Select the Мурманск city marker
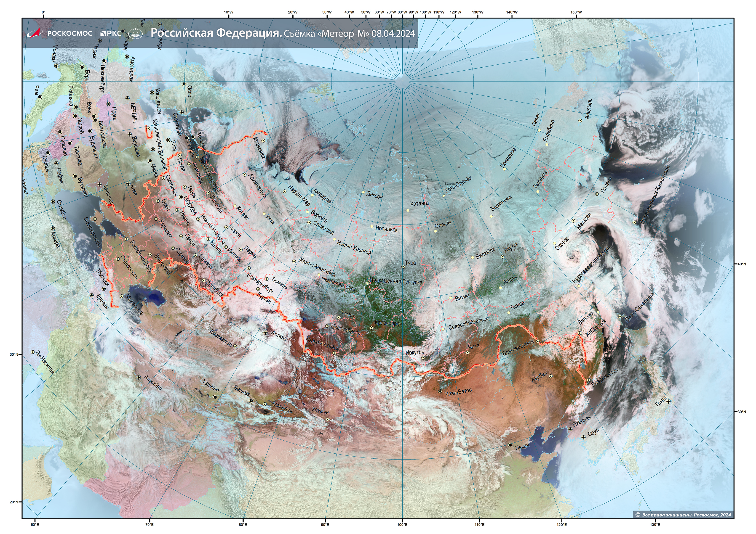 [x=263, y=140]
